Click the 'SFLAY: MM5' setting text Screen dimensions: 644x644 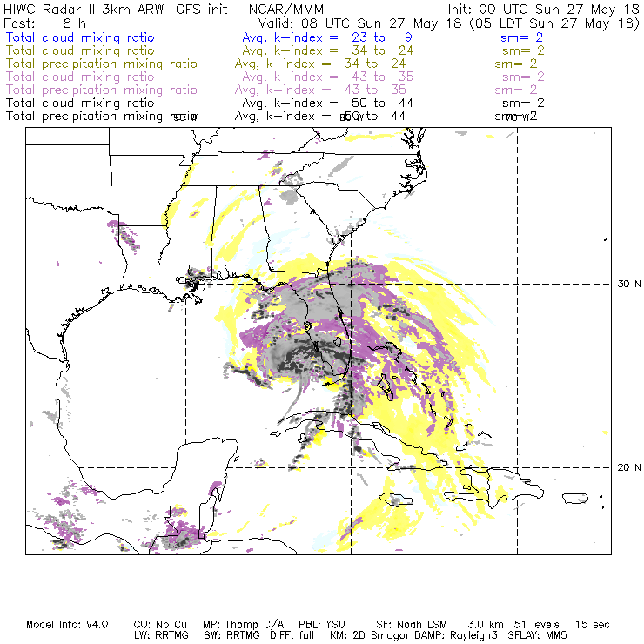pyautogui.click(x=537, y=635)
